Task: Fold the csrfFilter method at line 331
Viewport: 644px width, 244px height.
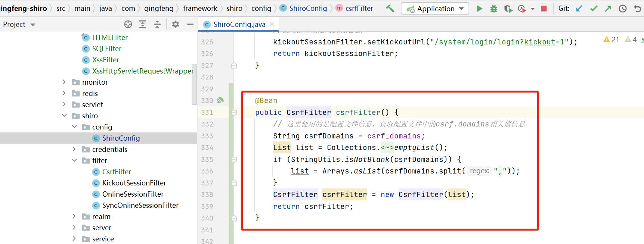Action: [x=234, y=112]
